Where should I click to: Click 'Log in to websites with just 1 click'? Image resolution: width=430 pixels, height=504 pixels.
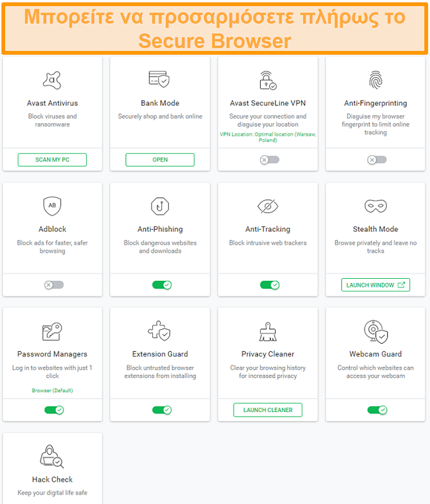(52, 372)
